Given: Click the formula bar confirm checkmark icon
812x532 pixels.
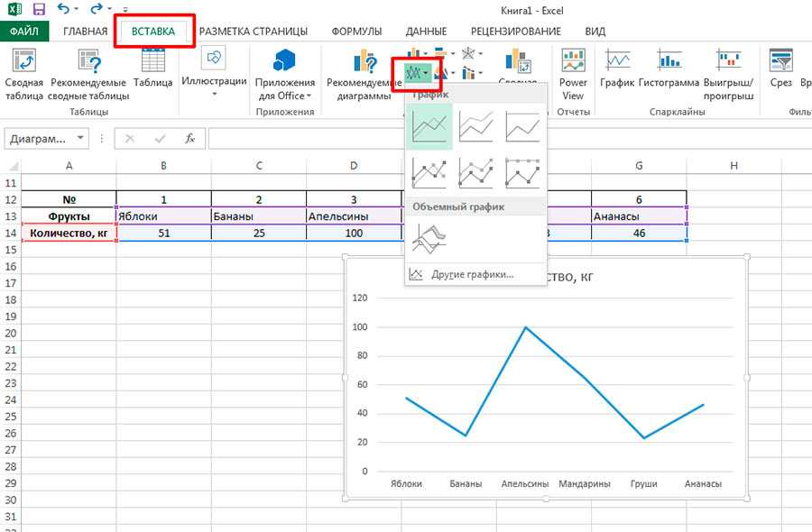Looking at the screenshot, I should pyautogui.click(x=160, y=138).
